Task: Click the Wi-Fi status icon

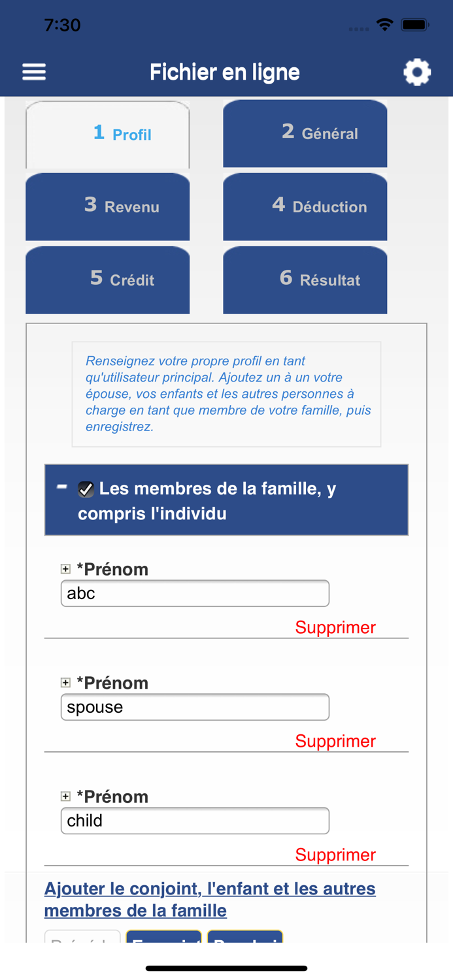Action: (x=384, y=24)
